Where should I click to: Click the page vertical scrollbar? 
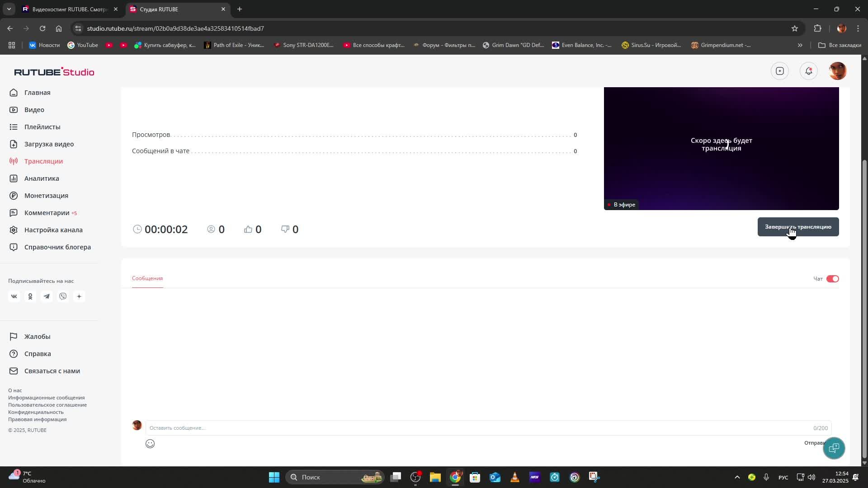pos(864,307)
